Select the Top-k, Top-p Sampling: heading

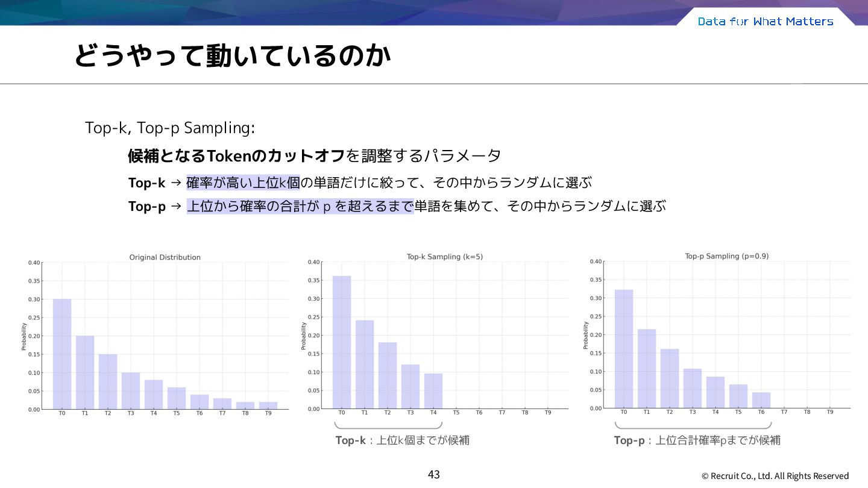click(170, 128)
